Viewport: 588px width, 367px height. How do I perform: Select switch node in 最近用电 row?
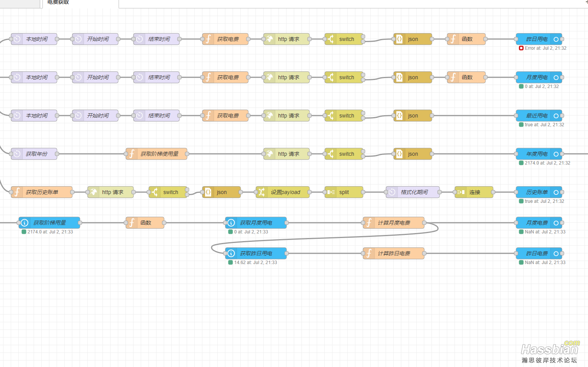tap(344, 116)
